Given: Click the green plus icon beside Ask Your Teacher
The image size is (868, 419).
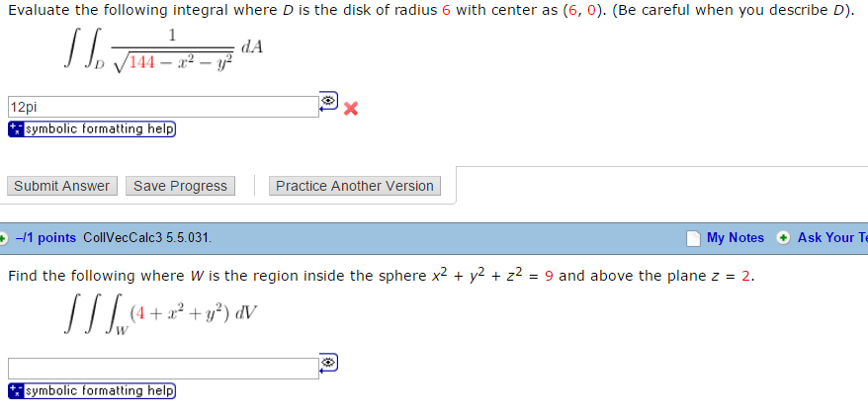Looking at the screenshot, I should [784, 237].
